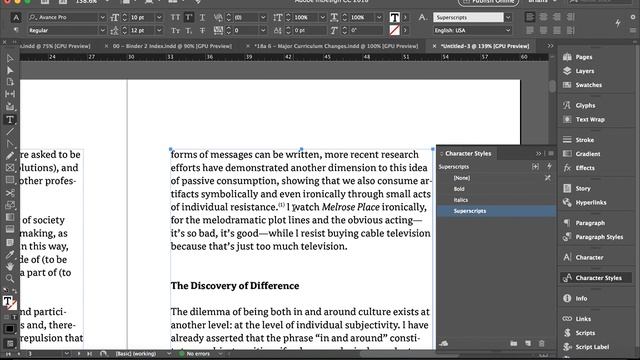Viewport: 640px width, 360px height.
Task: Switch to Major Curriculum Changes.indd tab
Action: (x=336, y=46)
